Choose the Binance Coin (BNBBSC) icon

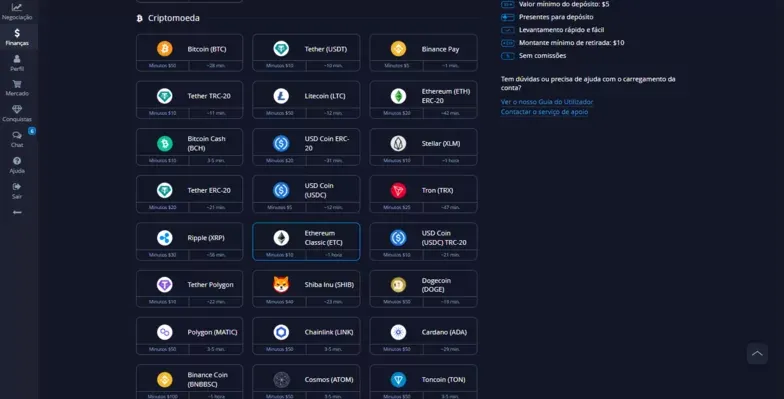click(164, 380)
